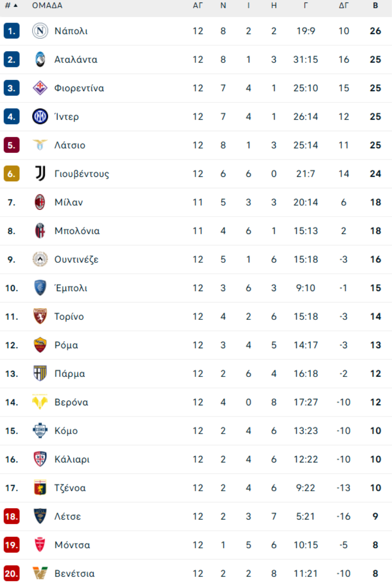
Task: Select the Βενέτσια team row name
Action: pyautogui.click(x=74, y=573)
